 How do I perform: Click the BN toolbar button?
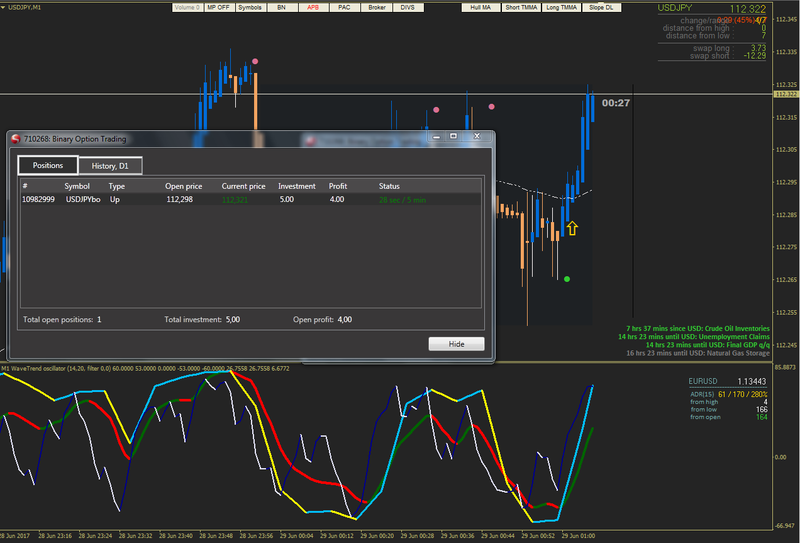pyautogui.click(x=282, y=7)
